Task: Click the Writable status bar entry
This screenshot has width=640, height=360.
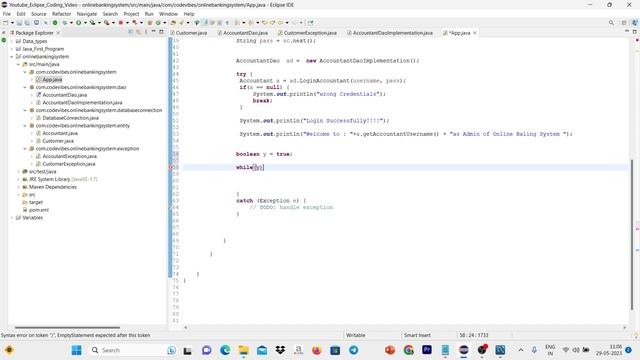Action: point(356,335)
